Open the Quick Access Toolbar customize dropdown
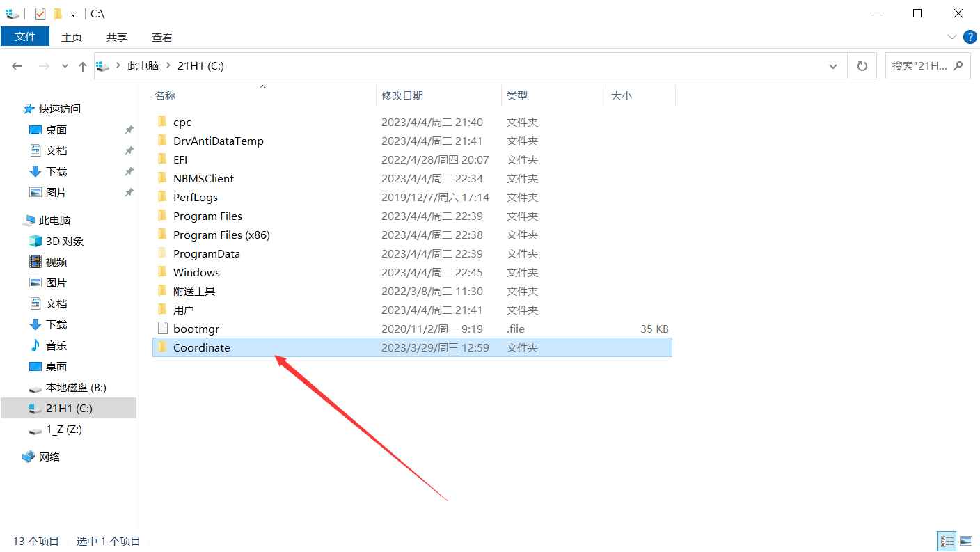Image resolution: width=980 pixels, height=552 pixels. tap(73, 14)
